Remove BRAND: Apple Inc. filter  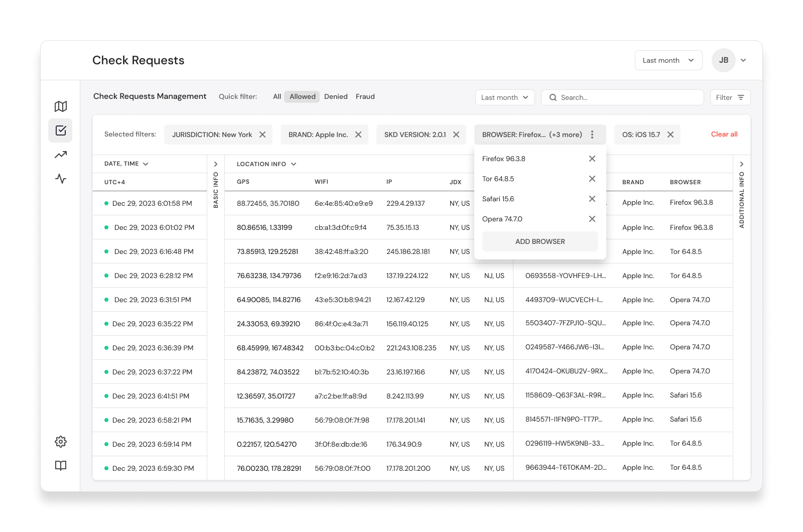[x=358, y=135]
